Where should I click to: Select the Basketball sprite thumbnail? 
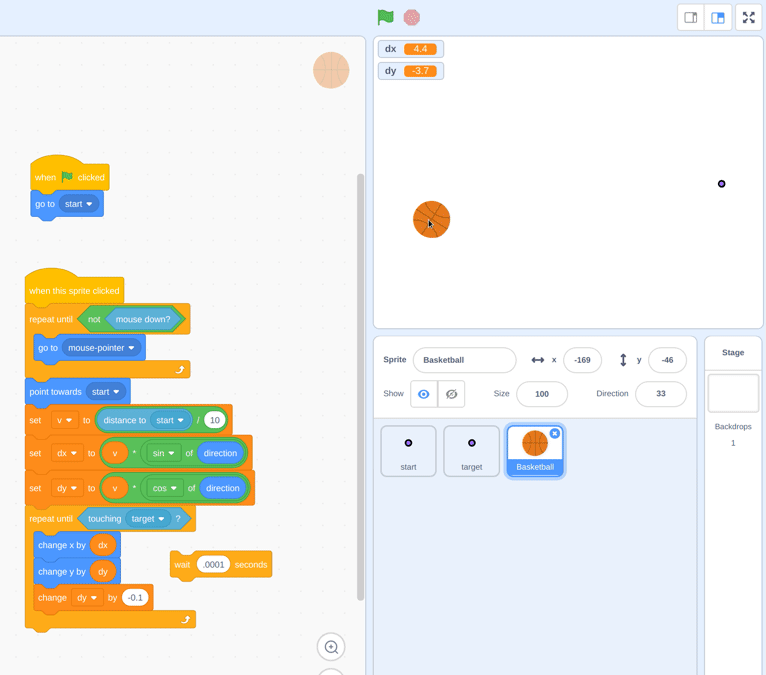pos(535,451)
